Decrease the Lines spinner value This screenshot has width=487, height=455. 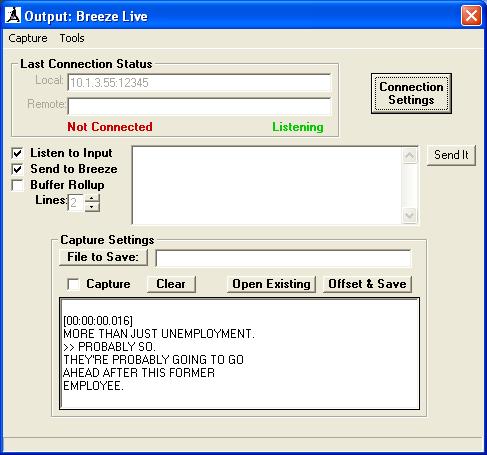[92, 207]
